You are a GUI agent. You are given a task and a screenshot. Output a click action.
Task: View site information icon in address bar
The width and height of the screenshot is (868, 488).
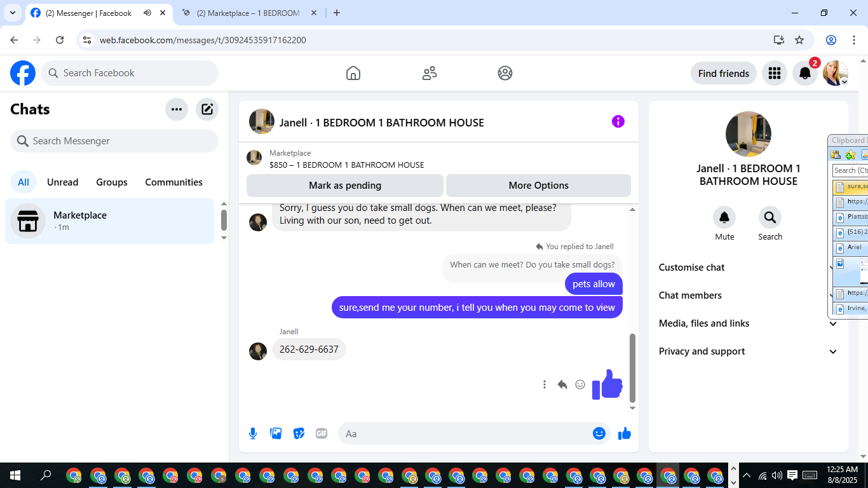coord(88,40)
